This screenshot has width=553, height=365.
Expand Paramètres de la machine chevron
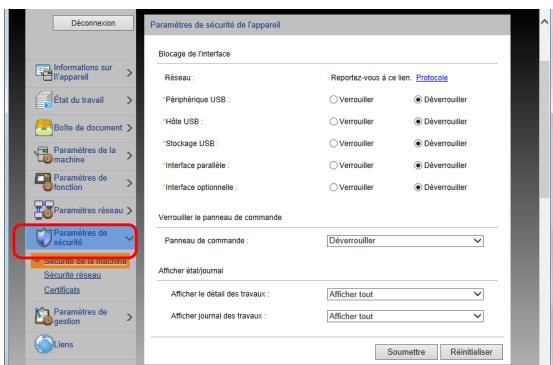(129, 155)
